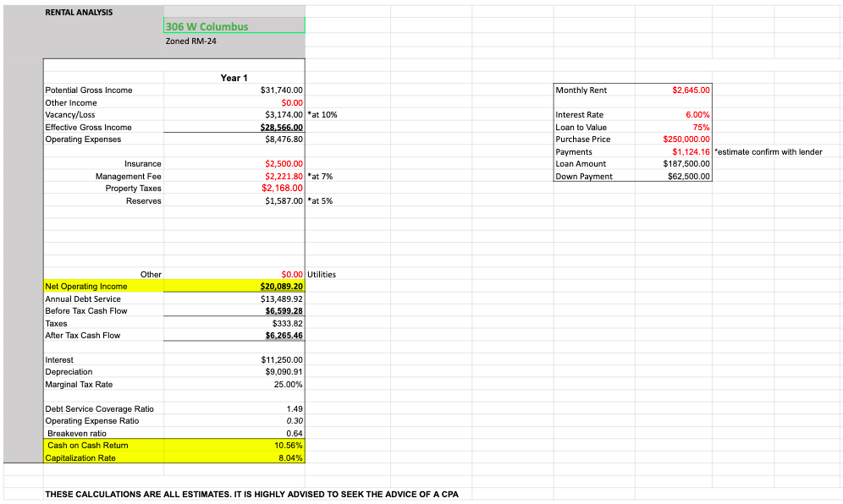Select the Property Taxes $2,168.00 cell
Screen dimensions: 843x504
point(283,189)
